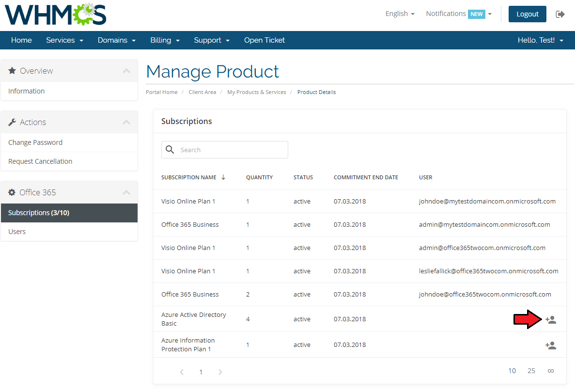Open Ticket from the navigation bar

pos(264,40)
